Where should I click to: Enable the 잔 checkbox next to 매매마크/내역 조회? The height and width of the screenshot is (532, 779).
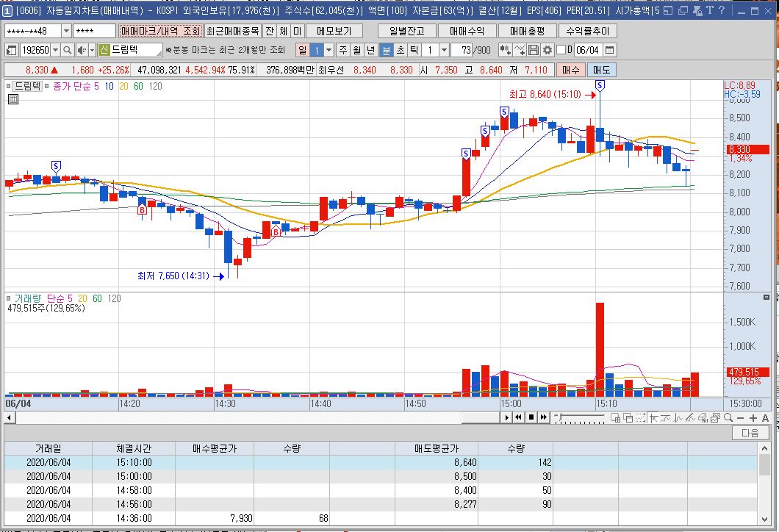point(270,30)
